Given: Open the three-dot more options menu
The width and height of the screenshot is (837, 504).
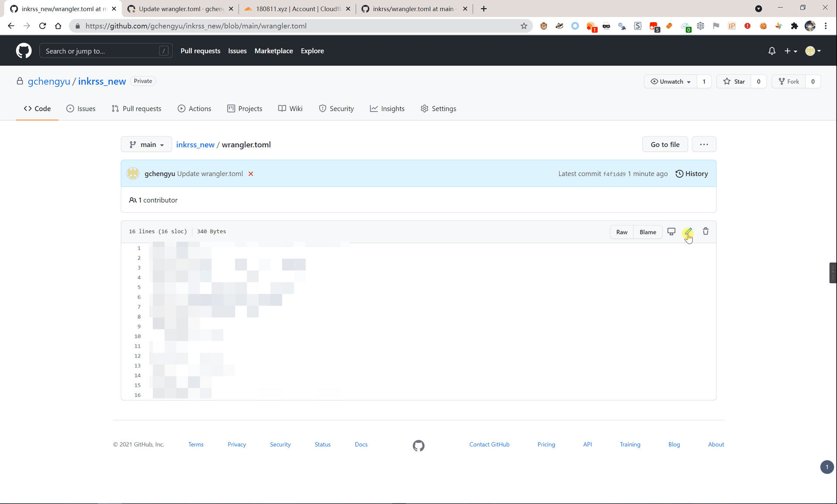Looking at the screenshot, I should (704, 144).
